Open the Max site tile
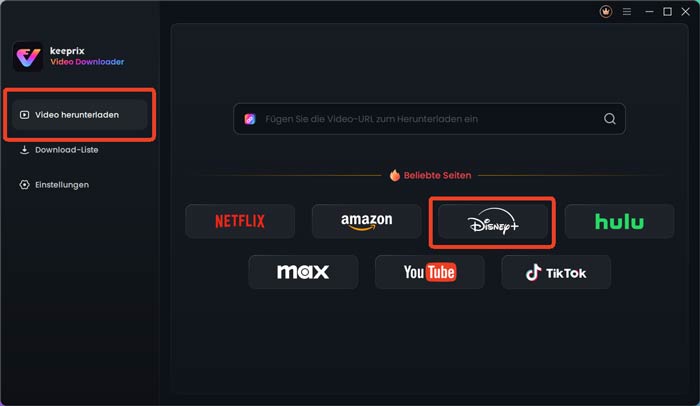The width and height of the screenshot is (700, 406). point(303,272)
